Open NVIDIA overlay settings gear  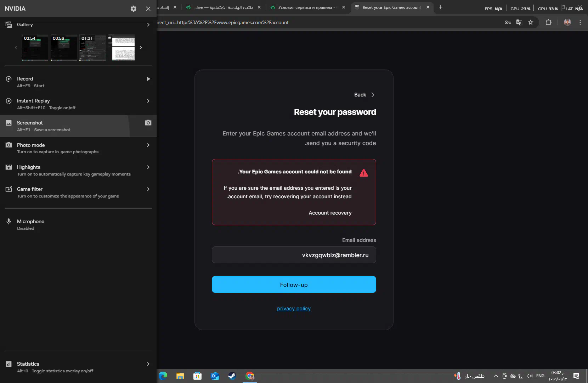coord(134,9)
